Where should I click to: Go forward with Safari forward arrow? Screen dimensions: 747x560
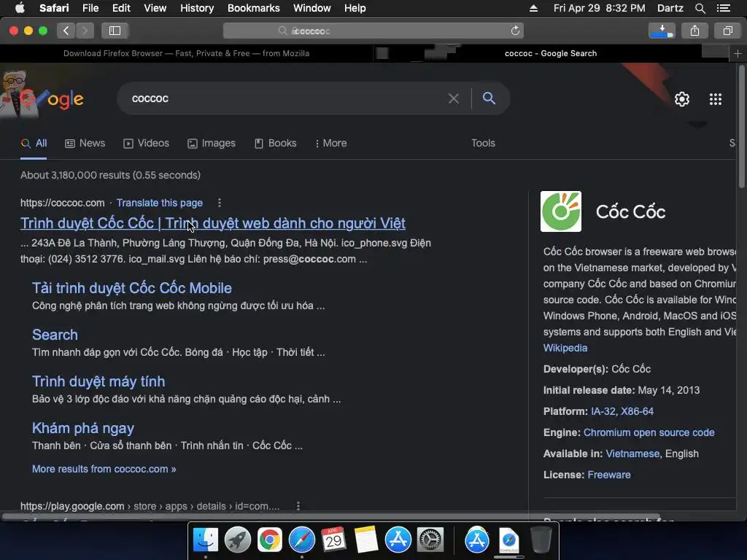point(85,31)
